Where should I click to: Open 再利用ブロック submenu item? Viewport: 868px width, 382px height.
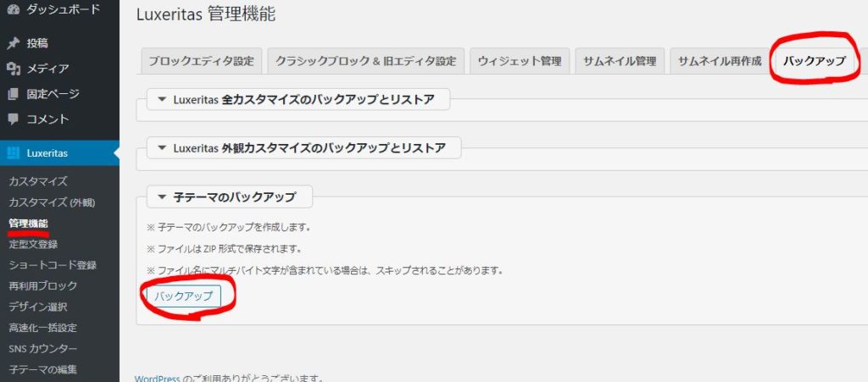click(42, 285)
